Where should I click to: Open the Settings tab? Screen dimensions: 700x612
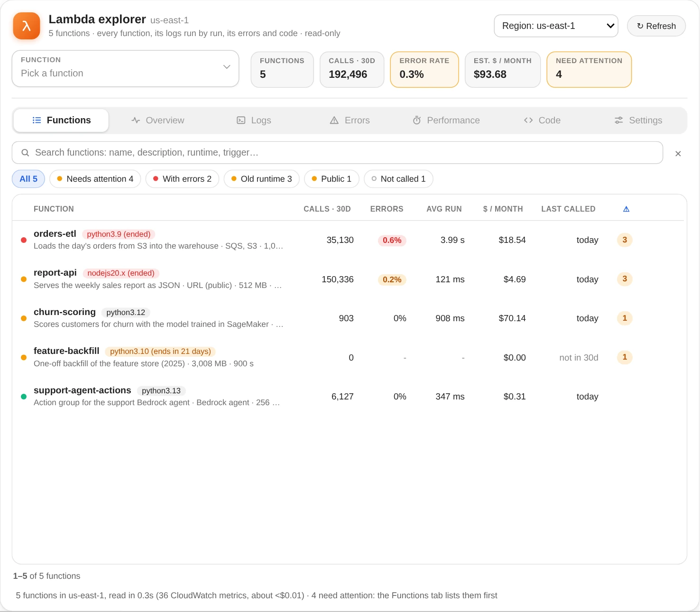[x=638, y=121]
